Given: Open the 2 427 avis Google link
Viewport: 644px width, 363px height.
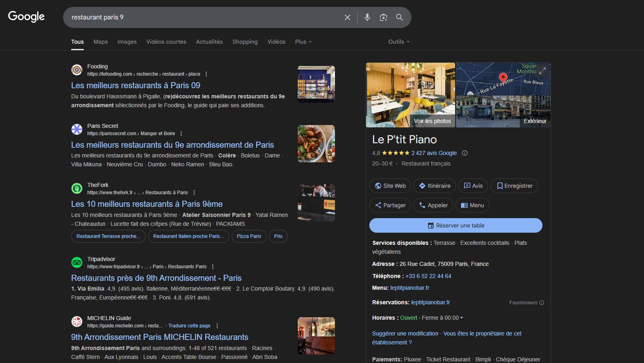Looking at the screenshot, I should tap(434, 153).
